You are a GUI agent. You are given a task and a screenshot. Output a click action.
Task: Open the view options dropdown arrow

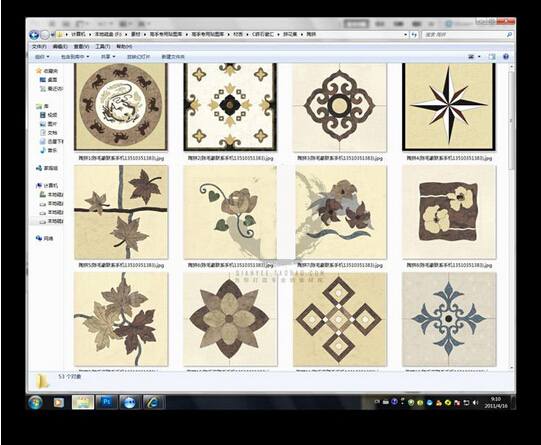pyautogui.click(x=479, y=57)
